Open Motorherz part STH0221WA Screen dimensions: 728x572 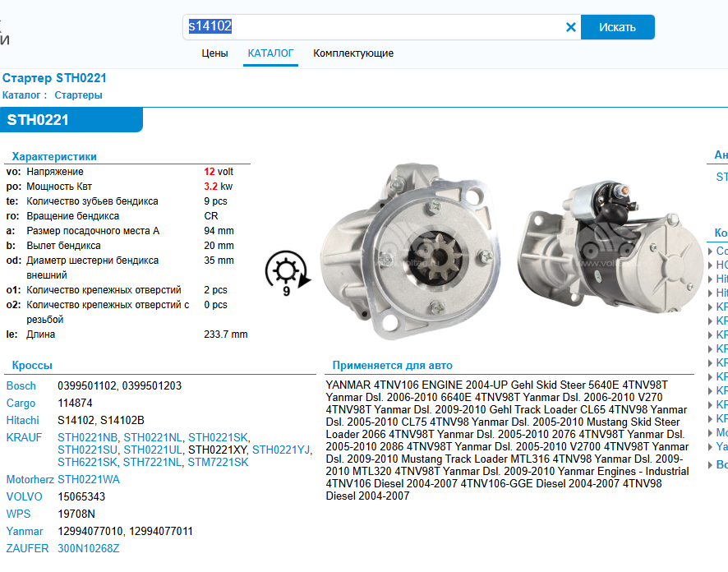[89, 480]
